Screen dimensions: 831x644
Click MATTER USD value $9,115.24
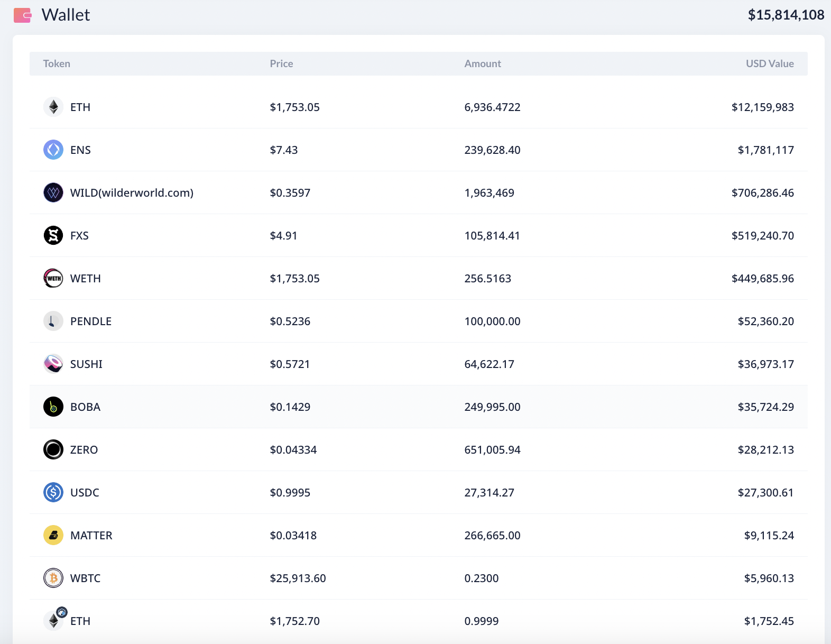(769, 536)
